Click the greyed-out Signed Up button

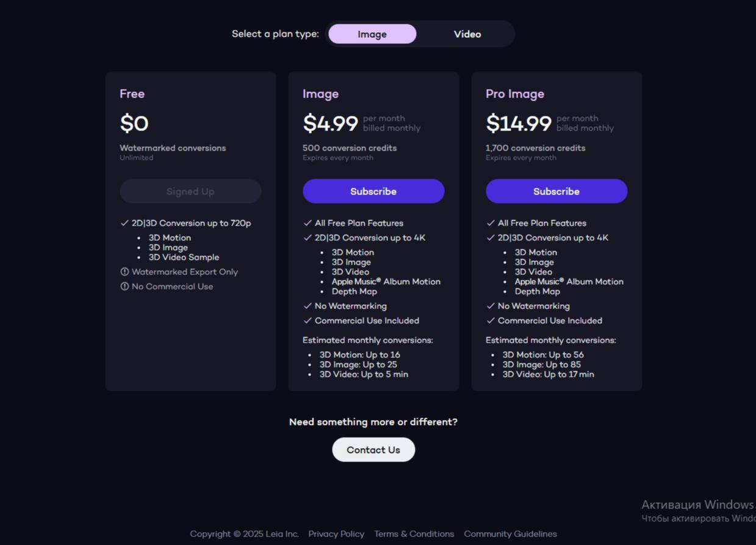click(190, 191)
